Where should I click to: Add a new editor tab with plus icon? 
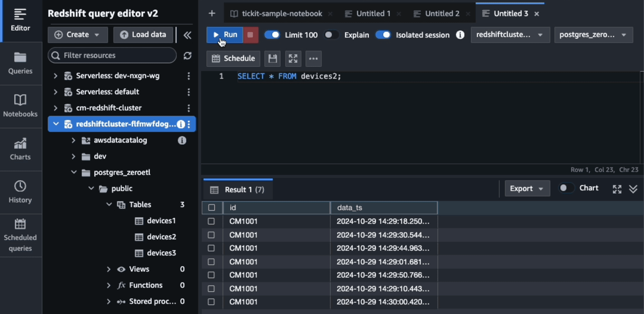212,14
